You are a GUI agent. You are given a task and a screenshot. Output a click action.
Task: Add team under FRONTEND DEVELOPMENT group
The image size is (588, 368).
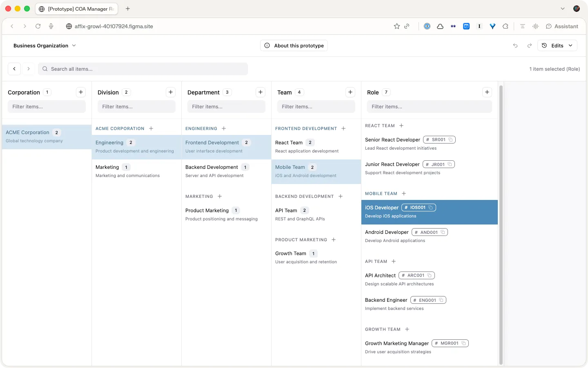click(343, 128)
